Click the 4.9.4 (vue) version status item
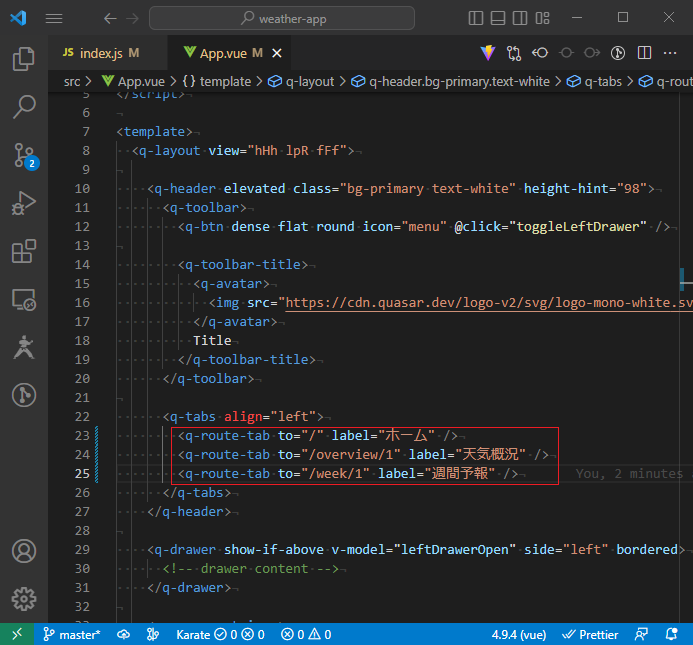 pyautogui.click(x=519, y=635)
